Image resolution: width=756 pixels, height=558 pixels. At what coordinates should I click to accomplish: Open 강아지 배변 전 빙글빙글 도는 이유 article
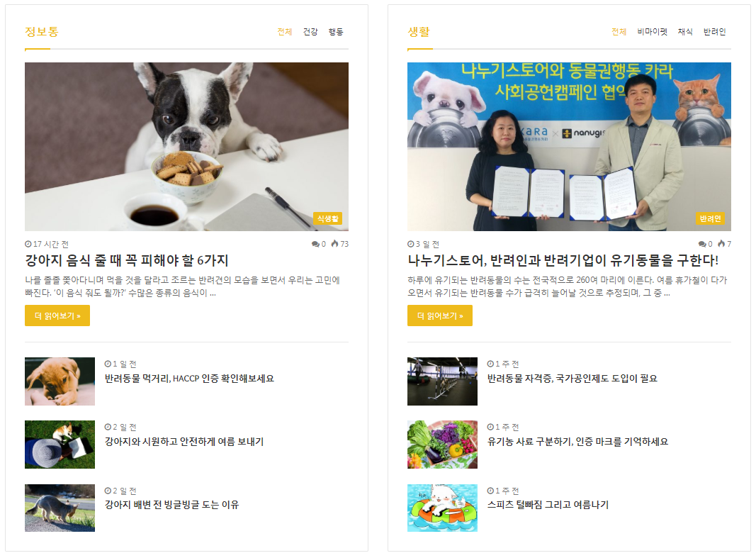pos(171,504)
